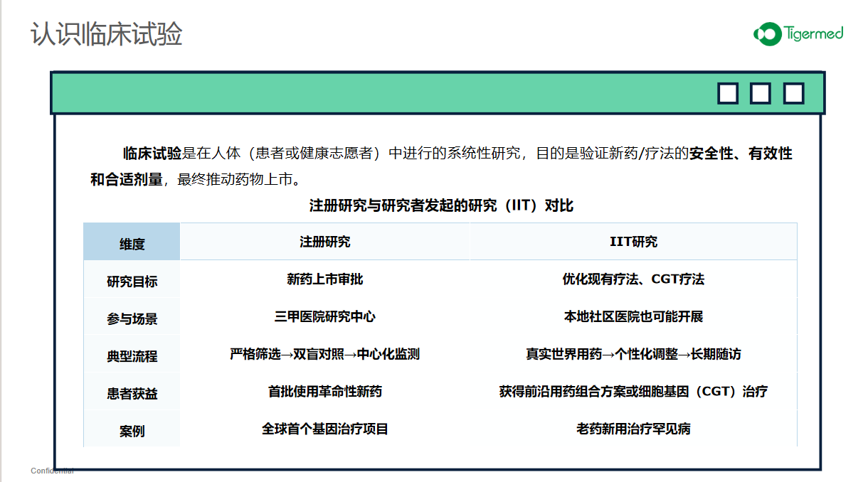Screen dimensions: 868x482
Task: Click the 患者获益 row label
Action: click(132, 393)
